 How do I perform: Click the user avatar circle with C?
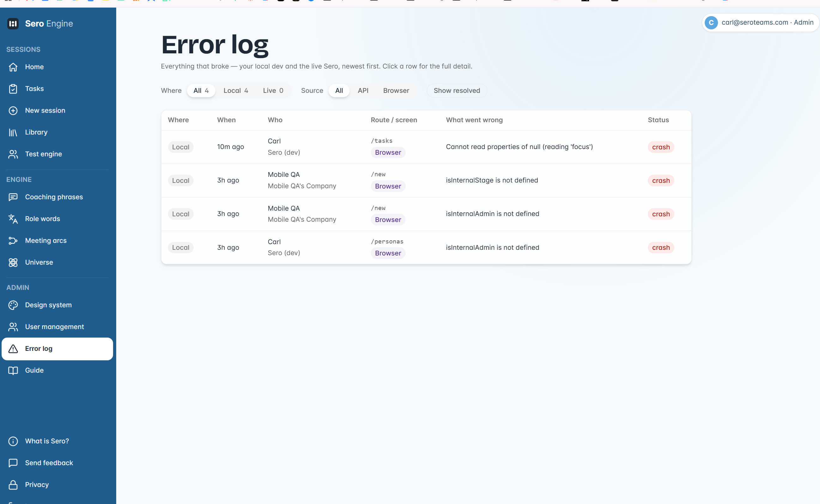pos(711,23)
